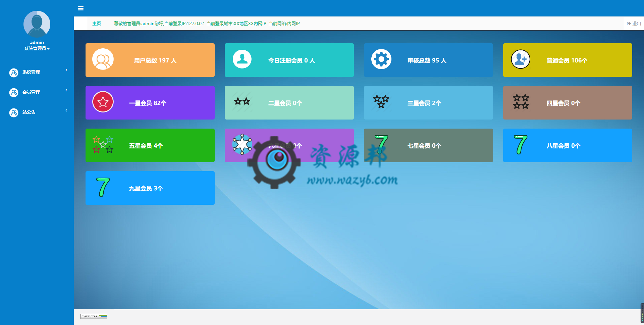
Task: Click the 七星会员 0个 text
Action: click(x=424, y=146)
